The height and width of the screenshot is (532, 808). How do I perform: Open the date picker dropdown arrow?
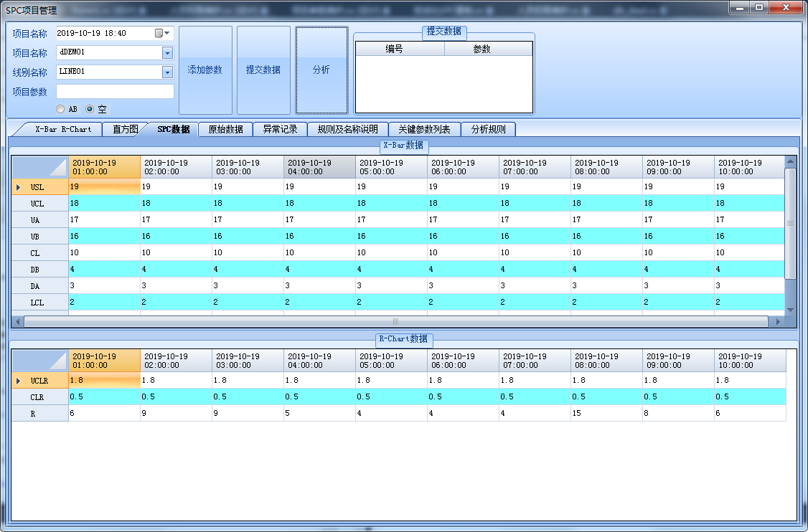[168, 33]
